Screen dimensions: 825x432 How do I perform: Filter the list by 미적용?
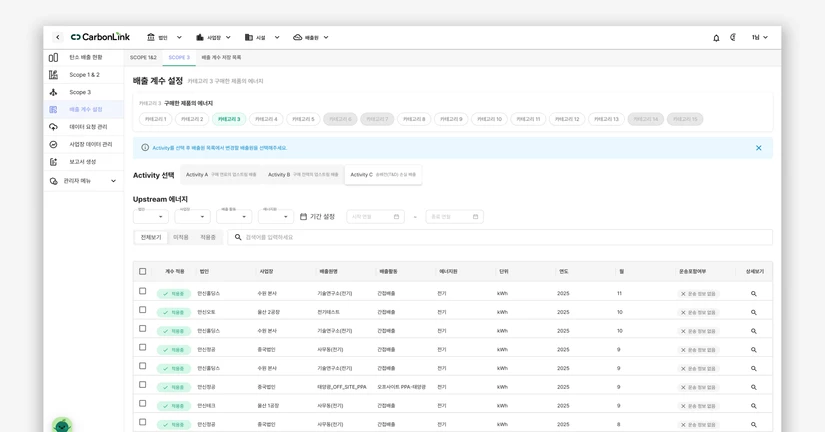click(x=180, y=237)
